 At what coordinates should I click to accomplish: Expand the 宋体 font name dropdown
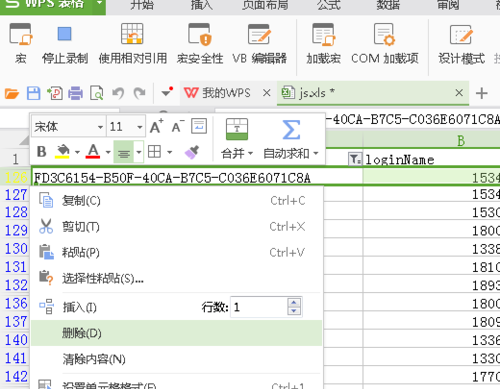pyautogui.click(x=100, y=127)
